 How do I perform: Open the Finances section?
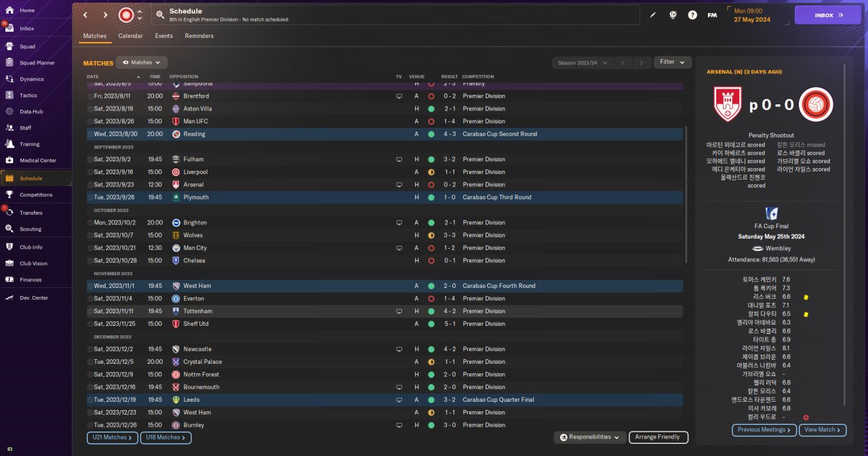tap(31, 280)
